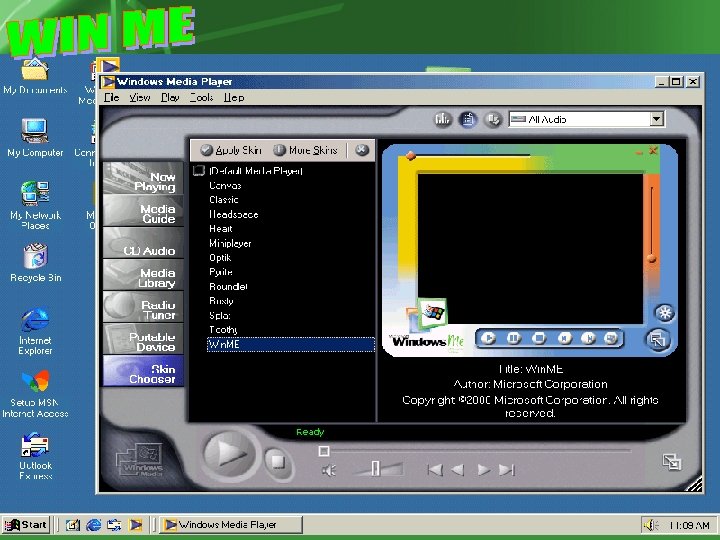Viewport: 720px width, 540px height.
Task: Toggle the shuffle icon near playlist dropdown
Action: (493, 119)
